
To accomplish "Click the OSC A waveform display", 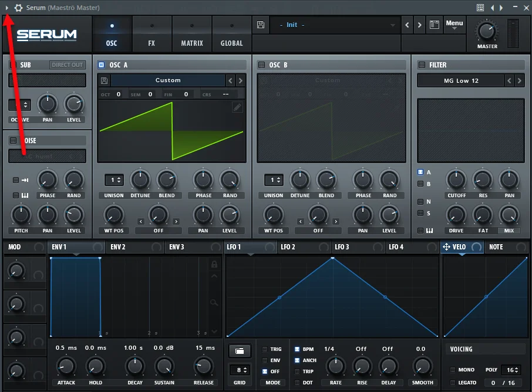I will pos(171,131).
